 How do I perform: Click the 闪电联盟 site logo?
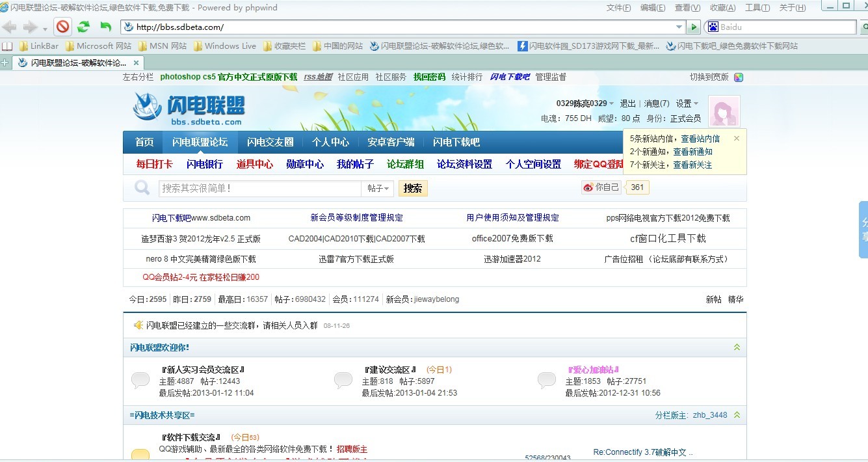pyautogui.click(x=189, y=109)
